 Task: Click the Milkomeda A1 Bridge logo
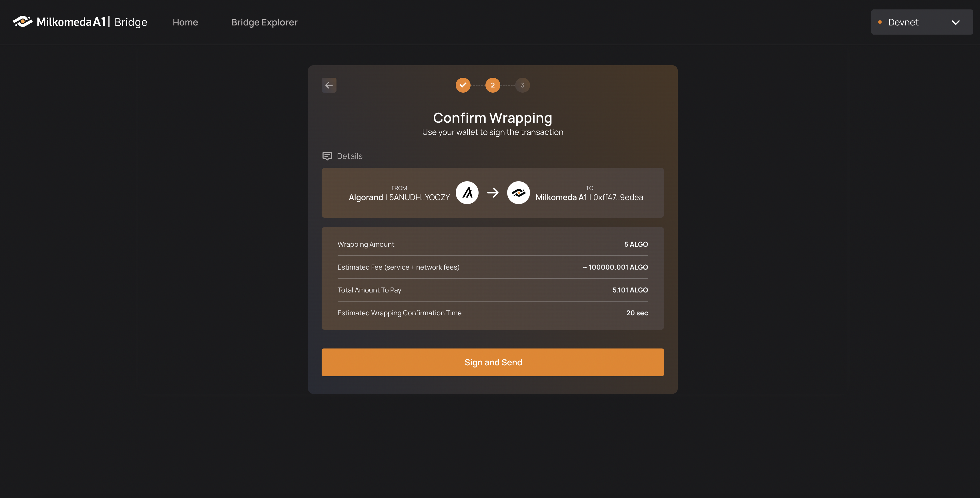[x=80, y=22]
